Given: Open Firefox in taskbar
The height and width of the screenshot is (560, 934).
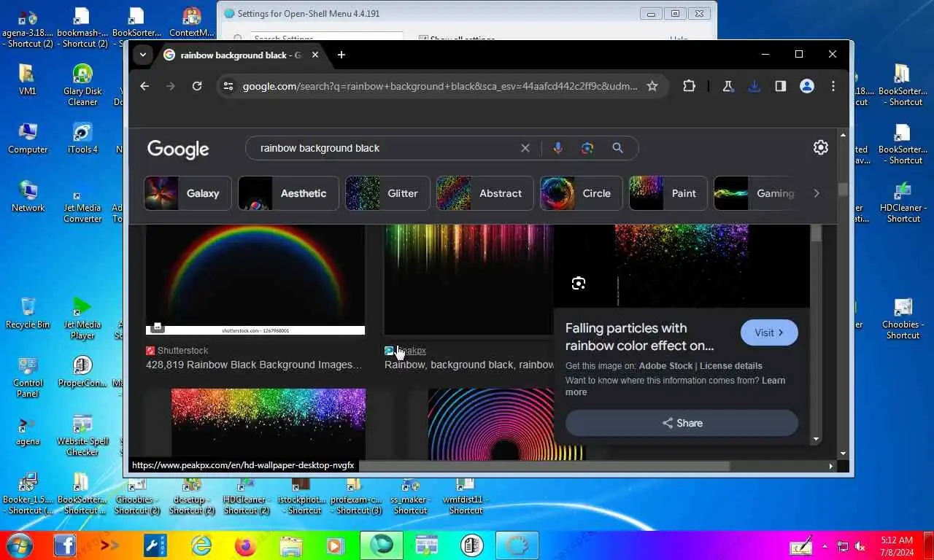Looking at the screenshot, I should (x=246, y=545).
